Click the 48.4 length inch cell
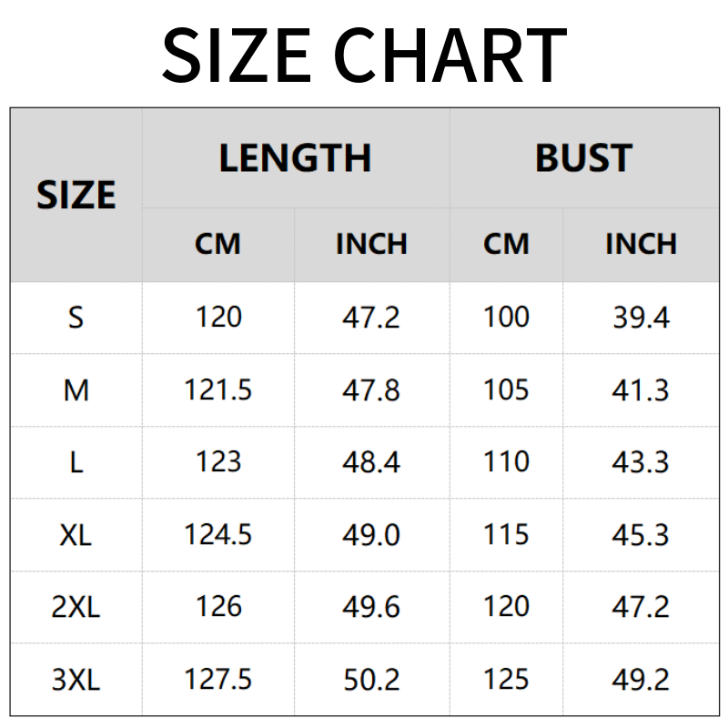 pyautogui.click(x=371, y=462)
